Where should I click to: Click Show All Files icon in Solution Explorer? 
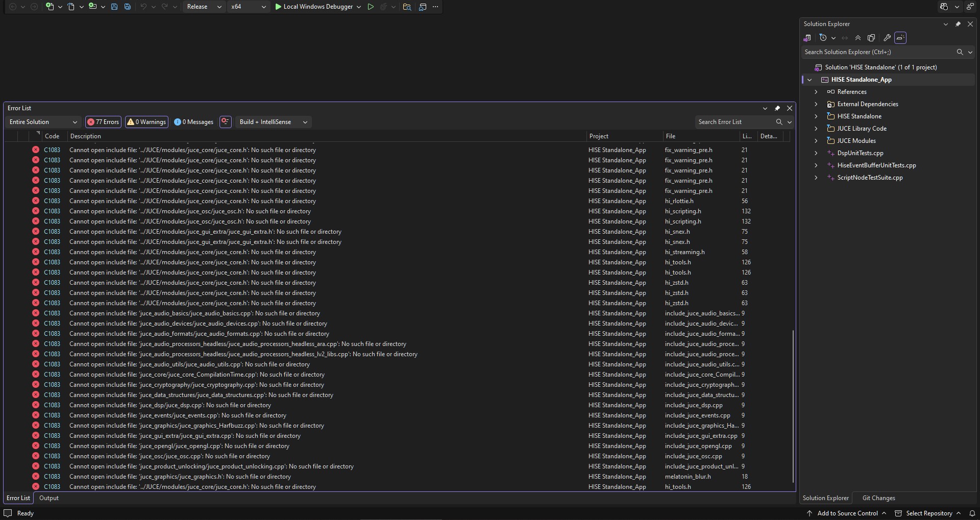point(871,38)
